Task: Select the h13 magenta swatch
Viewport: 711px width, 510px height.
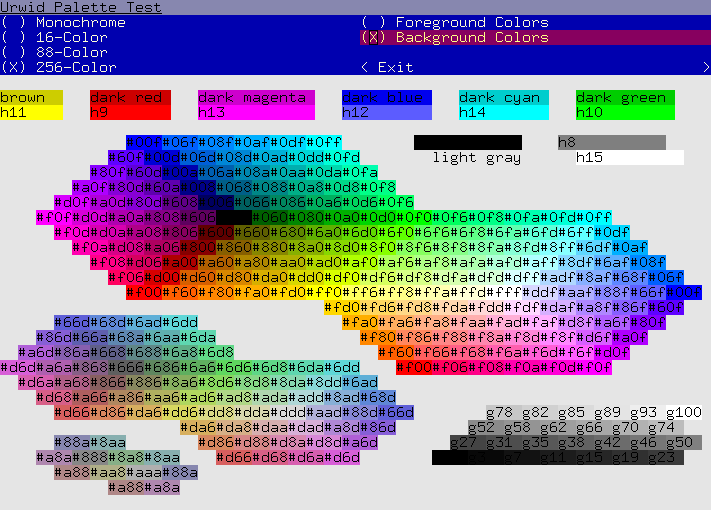Action: point(256,112)
